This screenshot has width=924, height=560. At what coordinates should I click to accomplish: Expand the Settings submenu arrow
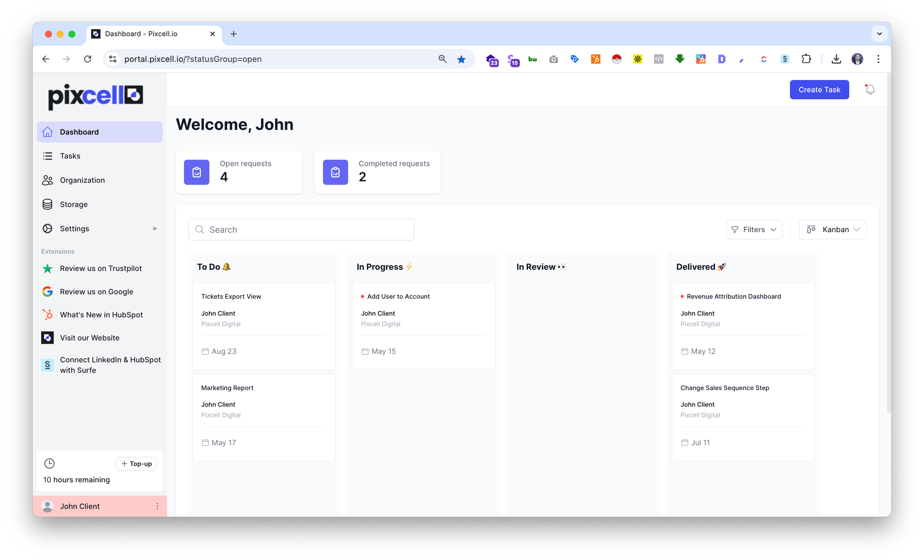click(x=155, y=229)
